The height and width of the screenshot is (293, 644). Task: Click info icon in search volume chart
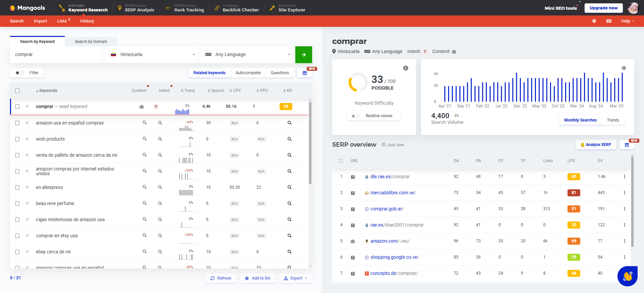pyautogui.click(x=624, y=68)
